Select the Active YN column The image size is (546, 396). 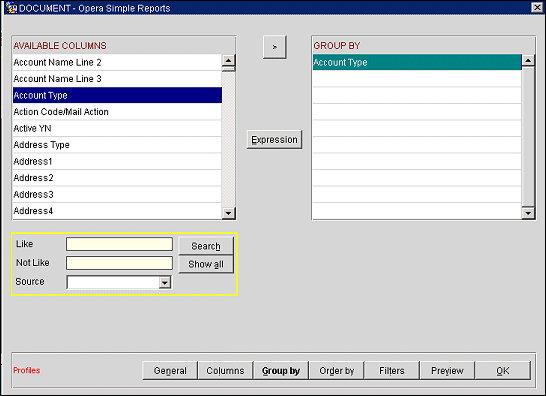coord(117,128)
